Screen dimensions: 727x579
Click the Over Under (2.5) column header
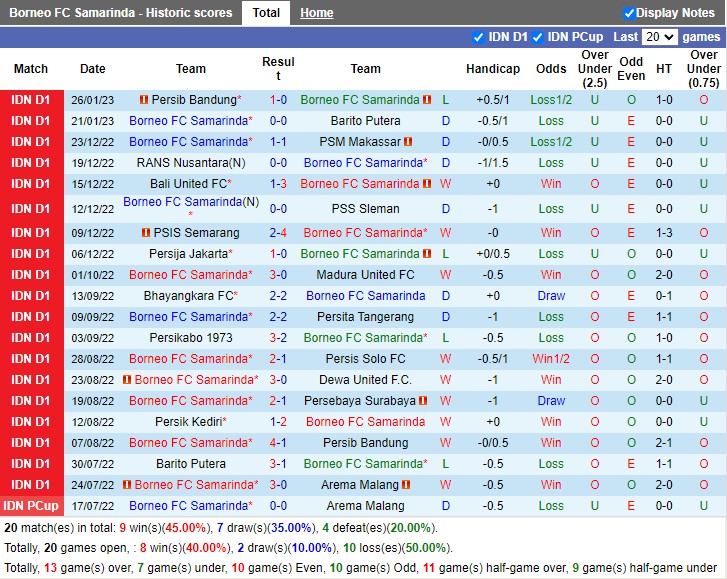pos(595,69)
